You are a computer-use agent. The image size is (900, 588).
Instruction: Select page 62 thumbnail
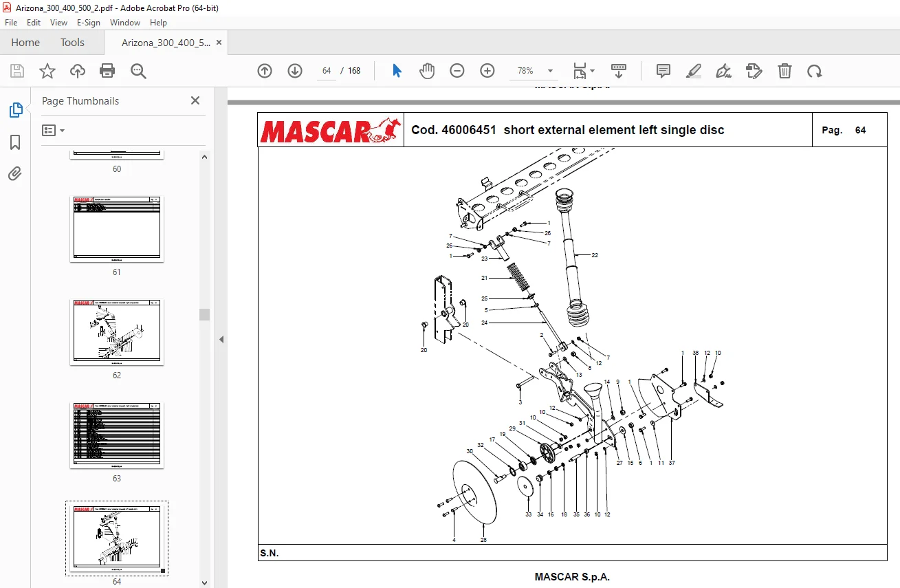[x=117, y=332]
